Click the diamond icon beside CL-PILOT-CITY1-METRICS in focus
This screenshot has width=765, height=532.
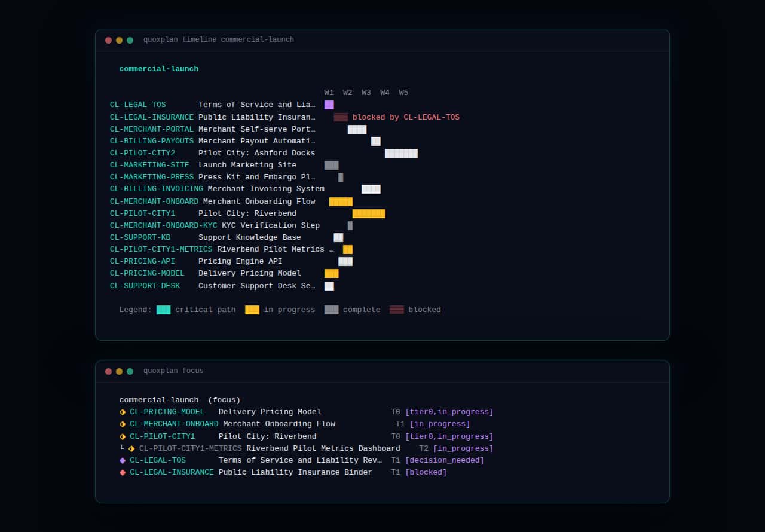tap(131, 448)
